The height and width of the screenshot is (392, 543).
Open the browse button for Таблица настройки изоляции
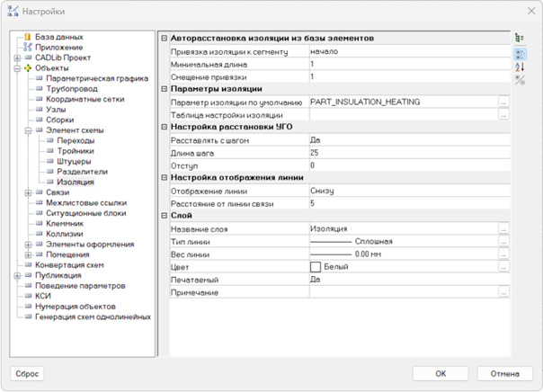(x=503, y=114)
